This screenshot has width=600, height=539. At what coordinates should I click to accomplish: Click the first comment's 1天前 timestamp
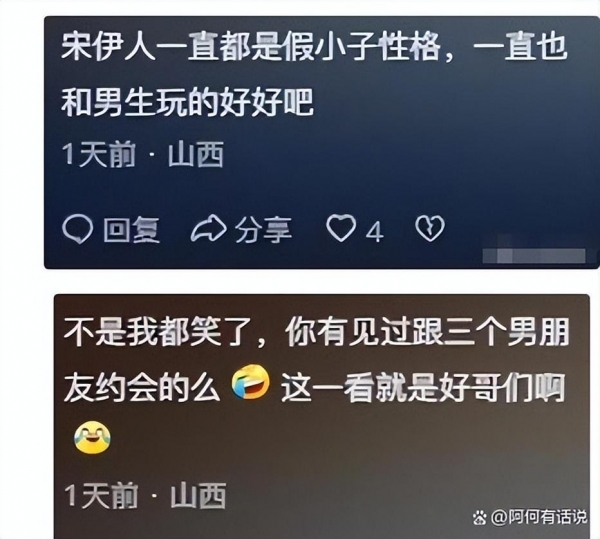(99, 155)
